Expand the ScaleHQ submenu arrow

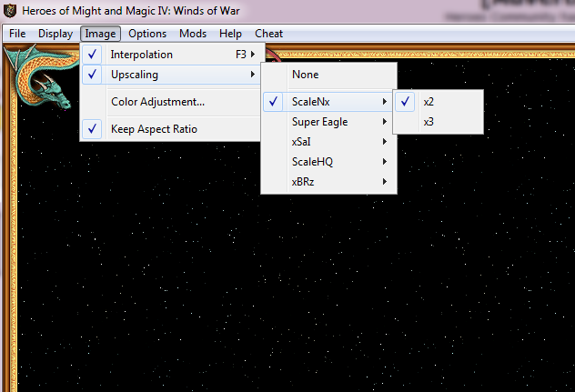tap(384, 162)
